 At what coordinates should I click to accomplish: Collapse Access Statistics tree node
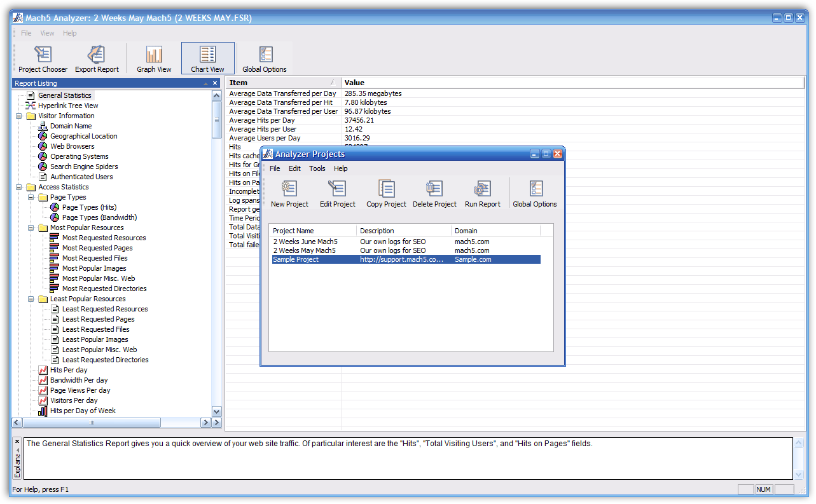(x=19, y=187)
